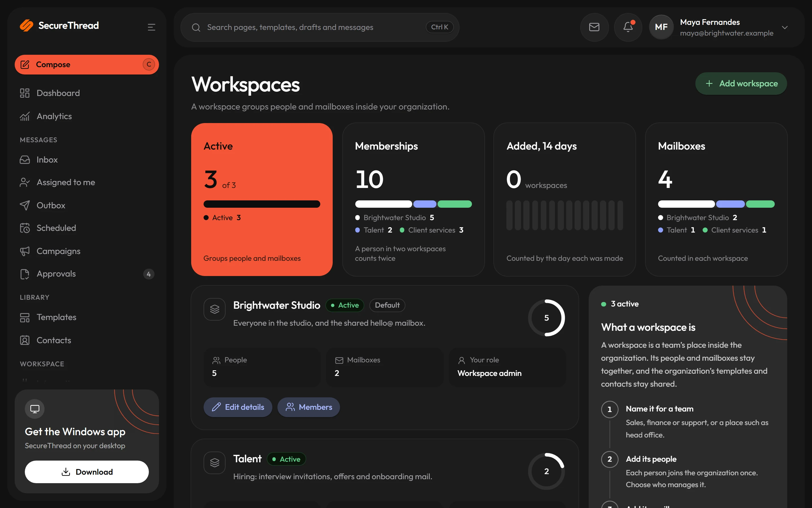Click the Active workspaces progress bar

tap(262, 204)
